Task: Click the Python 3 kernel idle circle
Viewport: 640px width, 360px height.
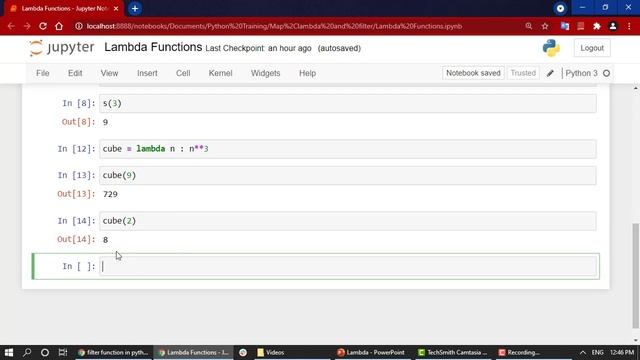Action: [x=607, y=73]
